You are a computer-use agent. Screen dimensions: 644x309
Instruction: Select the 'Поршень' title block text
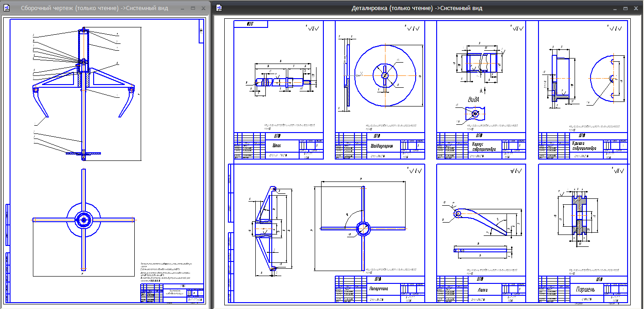pyautogui.click(x=586, y=289)
